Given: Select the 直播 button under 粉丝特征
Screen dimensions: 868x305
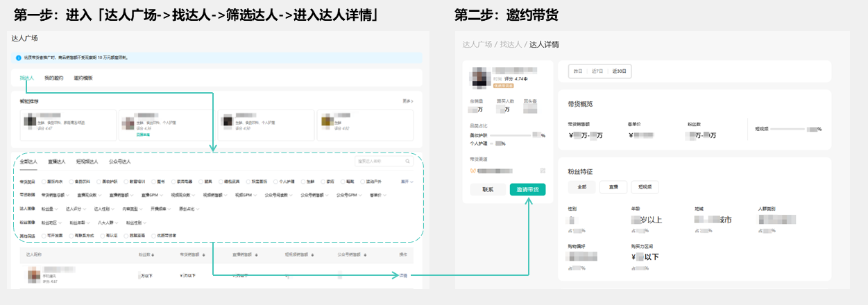Looking at the screenshot, I should [613, 187].
